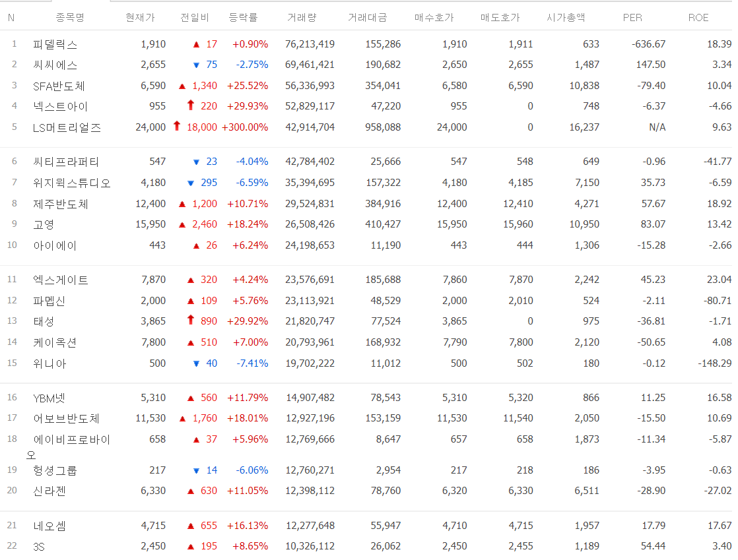Open the 피델릭스 stock link
This screenshot has width=738, height=560.
(x=55, y=45)
